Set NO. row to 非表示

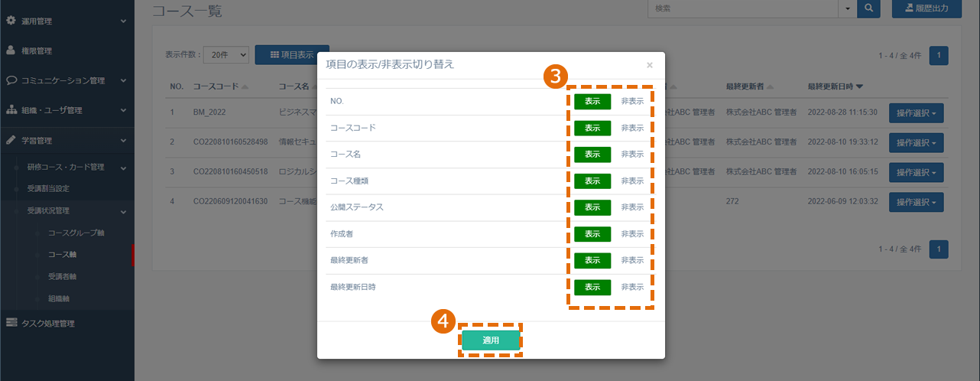coord(632,101)
